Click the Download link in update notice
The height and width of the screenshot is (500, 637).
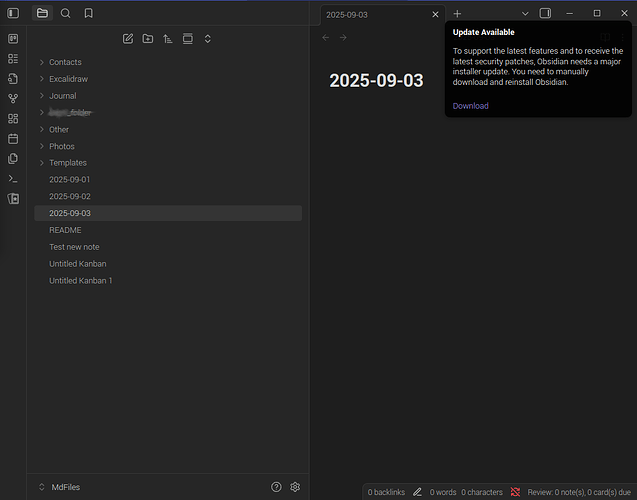pyautogui.click(x=470, y=106)
